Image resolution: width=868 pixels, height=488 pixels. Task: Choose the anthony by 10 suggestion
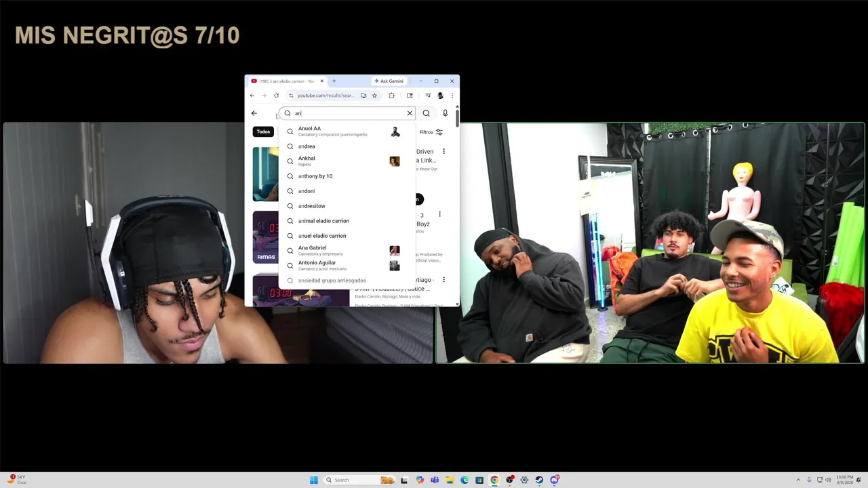click(x=347, y=176)
